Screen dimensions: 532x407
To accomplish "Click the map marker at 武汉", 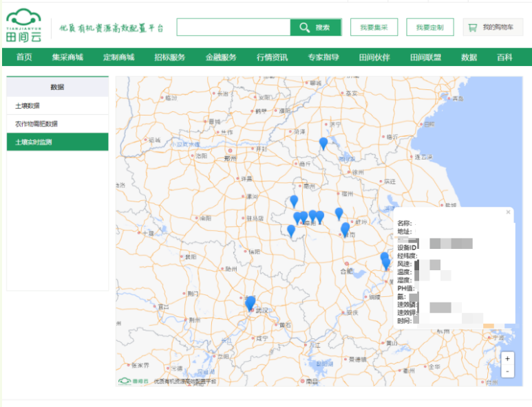I will [250, 302].
